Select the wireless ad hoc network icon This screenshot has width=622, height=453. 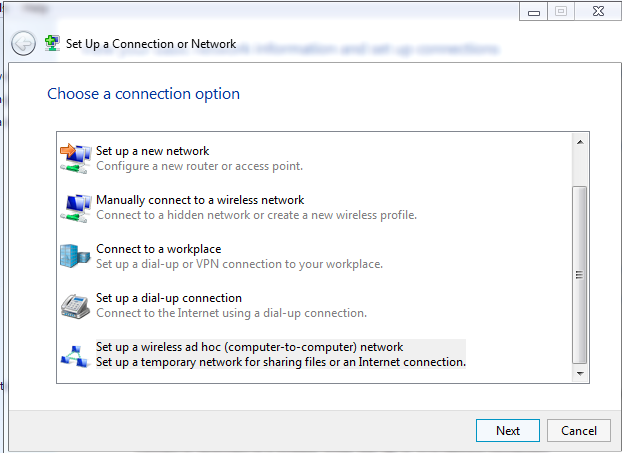[x=75, y=356]
